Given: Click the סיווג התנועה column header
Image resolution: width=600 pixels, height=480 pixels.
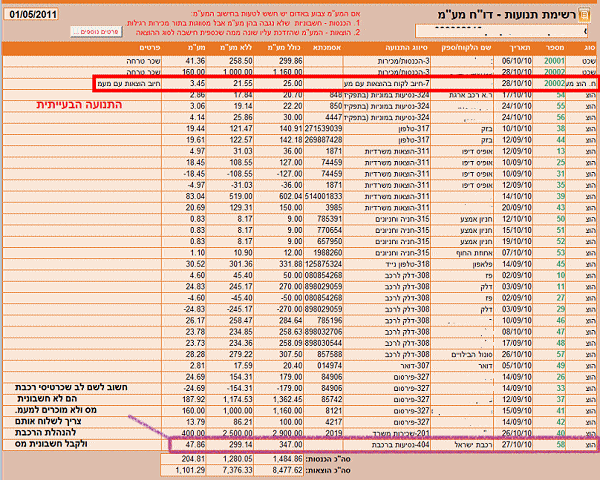Looking at the screenshot, I should tap(406, 47).
